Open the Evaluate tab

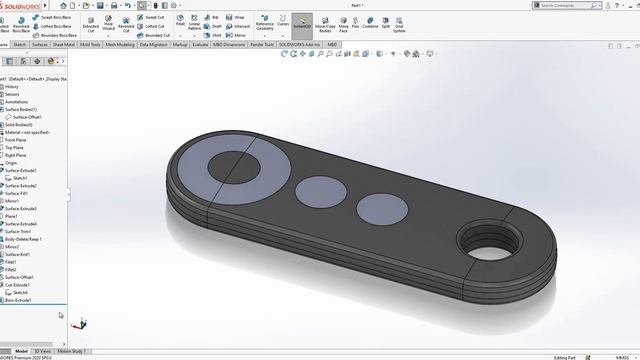pyautogui.click(x=200, y=44)
